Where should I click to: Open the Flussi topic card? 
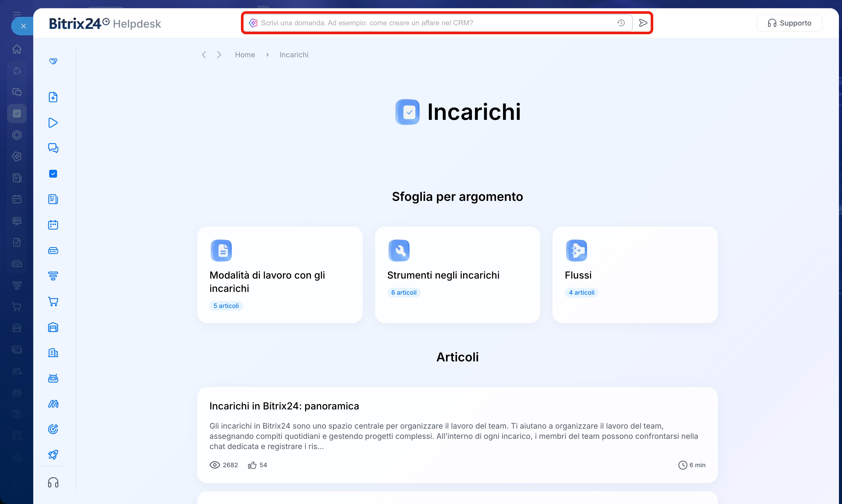click(x=635, y=275)
